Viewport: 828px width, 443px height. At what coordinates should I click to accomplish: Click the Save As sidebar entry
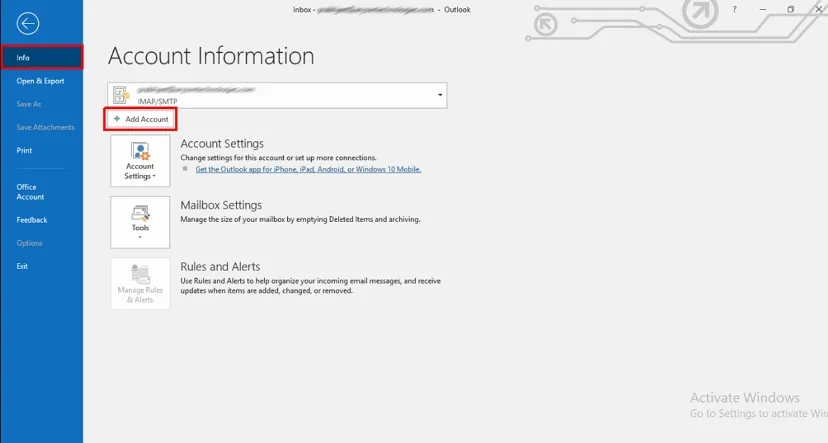coord(29,104)
